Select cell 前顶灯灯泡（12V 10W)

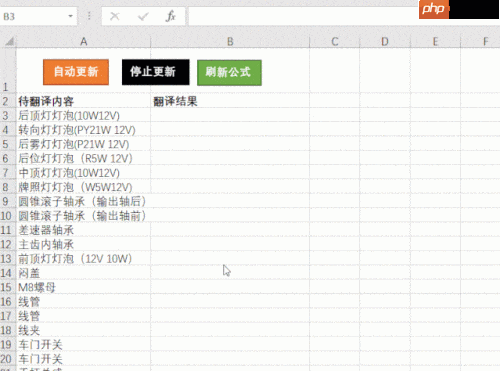pos(83,259)
